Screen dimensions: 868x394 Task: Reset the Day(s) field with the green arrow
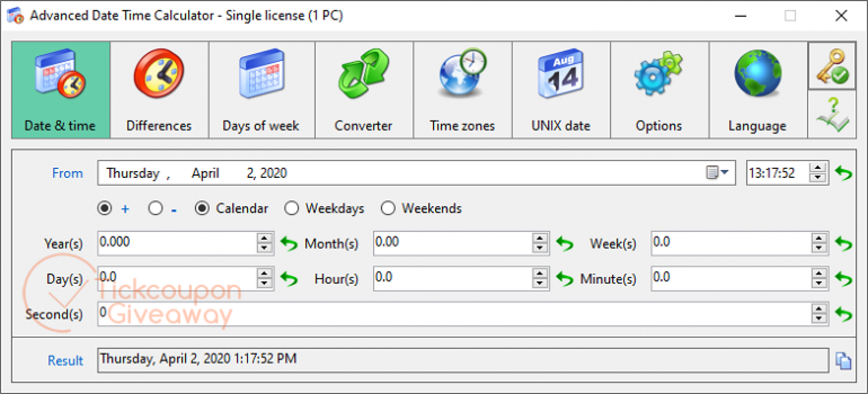pos(289,279)
